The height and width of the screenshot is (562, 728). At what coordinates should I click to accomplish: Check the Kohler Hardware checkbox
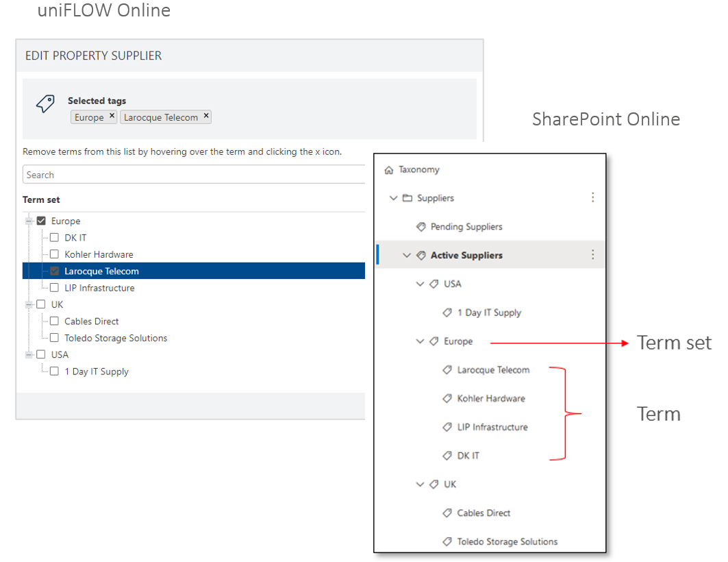(54, 254)
